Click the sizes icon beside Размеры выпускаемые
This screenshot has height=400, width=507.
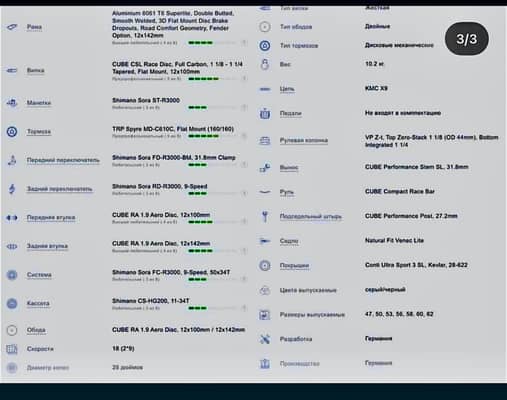(x=265, y=315)
